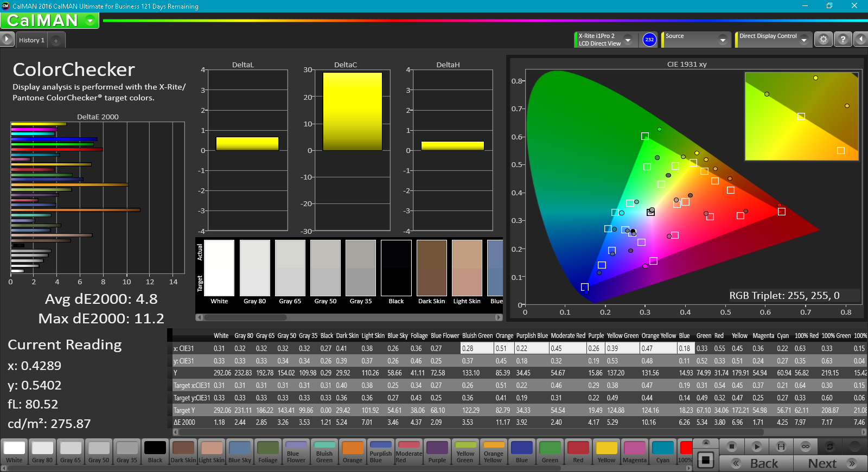
Task: Click the help question mark icon
Action: pos(843,40)
